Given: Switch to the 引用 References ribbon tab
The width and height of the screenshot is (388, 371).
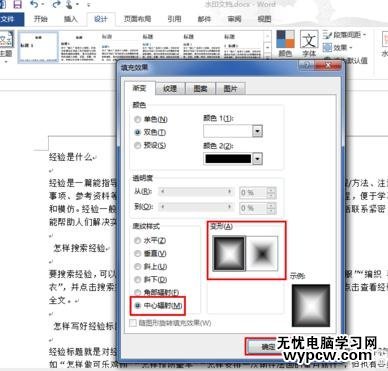Looking at the screenshot, I should (x=174, y=19).
